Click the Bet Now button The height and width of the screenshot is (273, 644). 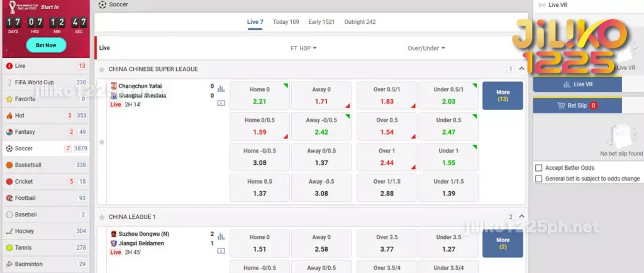tap(46, 45)
